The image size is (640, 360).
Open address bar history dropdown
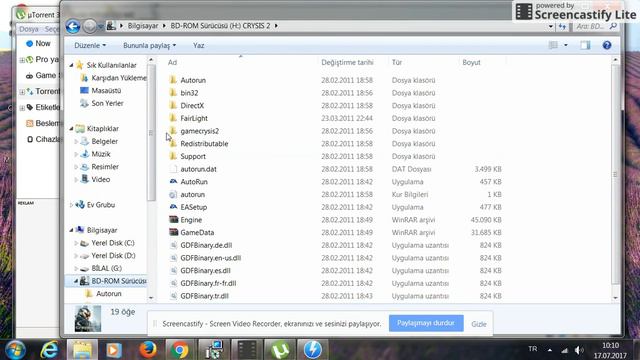click(551, 27)
